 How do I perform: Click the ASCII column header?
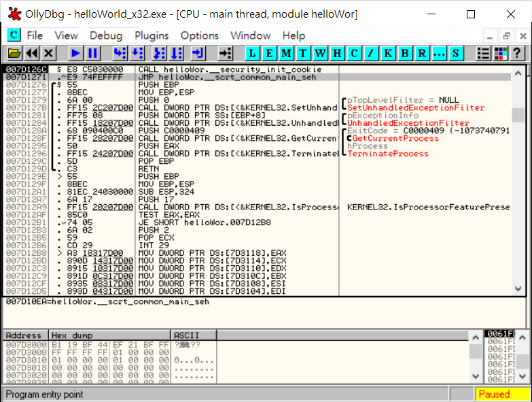(194, 335)
